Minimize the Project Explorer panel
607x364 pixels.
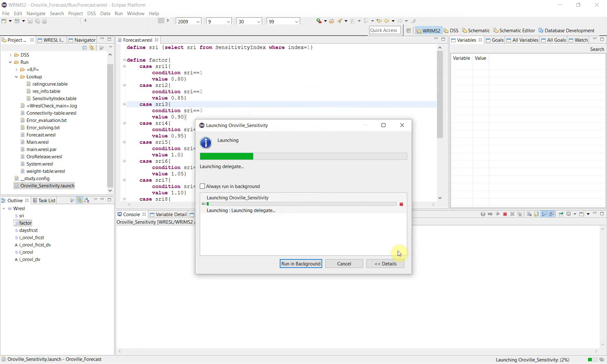point(102,39)
